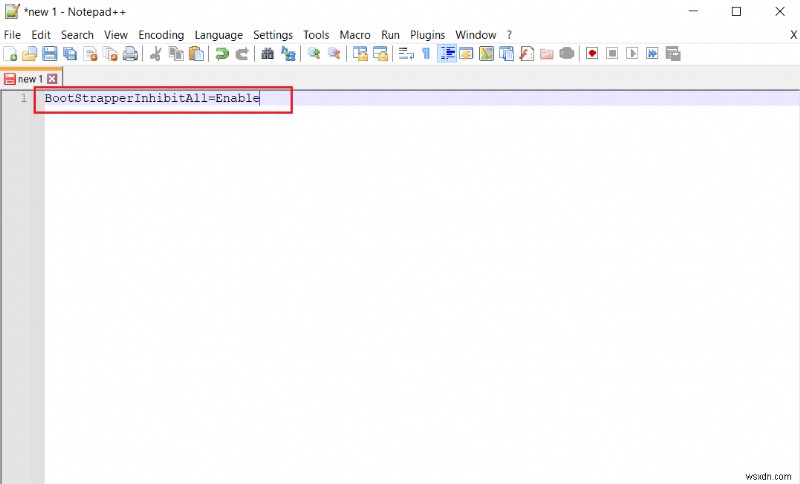Image resolution: width=800 pixels, height=484 pixels.
Task: Close current document using toolbar icon
Action: point(90,54)
